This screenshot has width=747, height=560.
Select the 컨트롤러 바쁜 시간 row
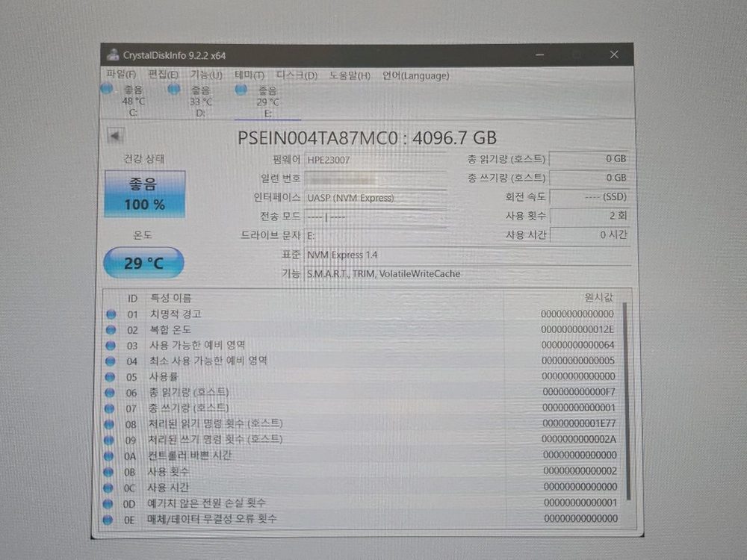coord(362,455)
